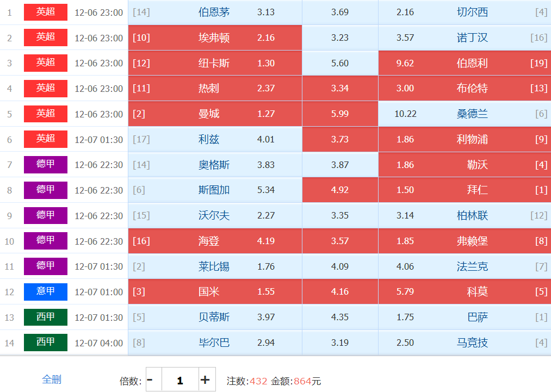This screenshot has width=551, height=392.
Task: Choose the 3.35 draw odds in the 沃尔夫 match
Action: coord(339,215)
